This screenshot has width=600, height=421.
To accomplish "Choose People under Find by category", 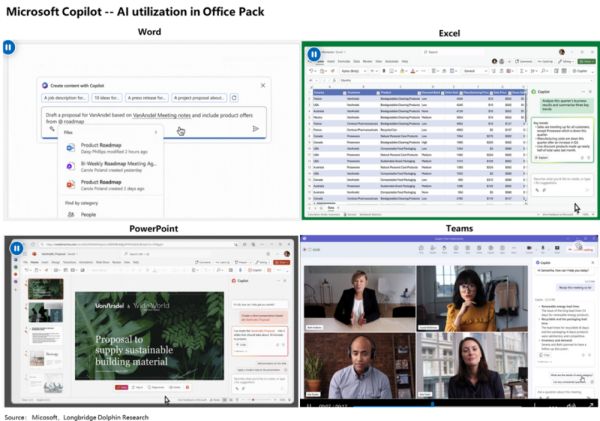I will click(x=89, y=214).
